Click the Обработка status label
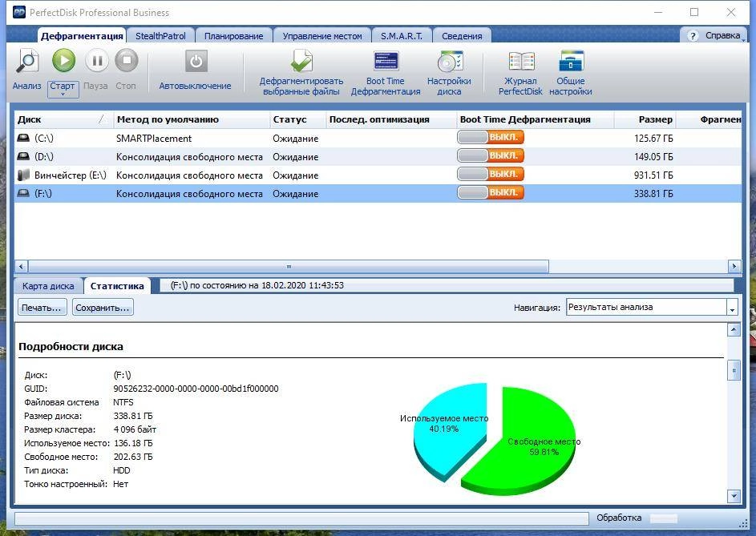This screenshot has width=756, height=536. click(x=619, y=518)
